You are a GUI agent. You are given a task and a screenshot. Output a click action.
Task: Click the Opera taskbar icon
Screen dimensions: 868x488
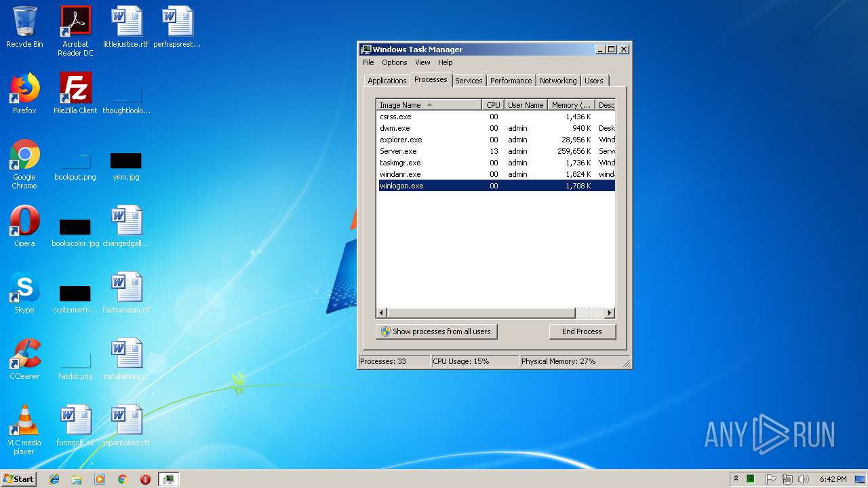[145, 479]
